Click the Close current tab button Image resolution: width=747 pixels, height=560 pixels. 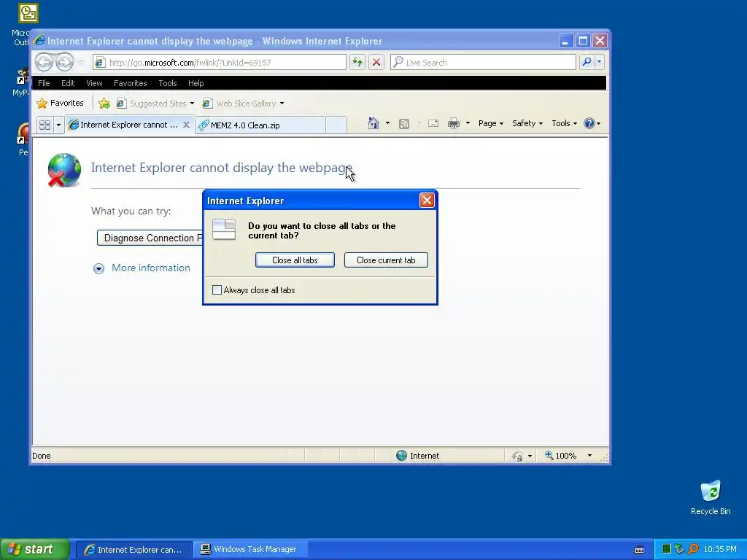coord(386,260)
